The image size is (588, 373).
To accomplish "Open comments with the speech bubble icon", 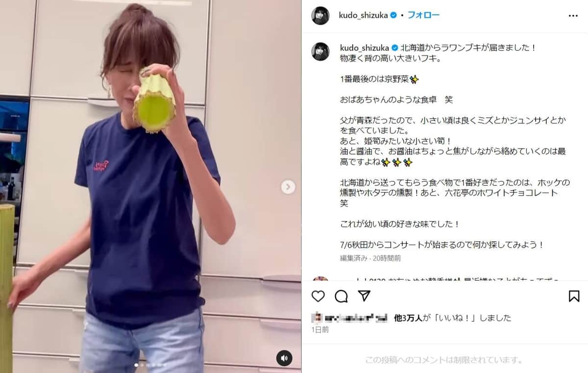I will click(x=341, y=296).
